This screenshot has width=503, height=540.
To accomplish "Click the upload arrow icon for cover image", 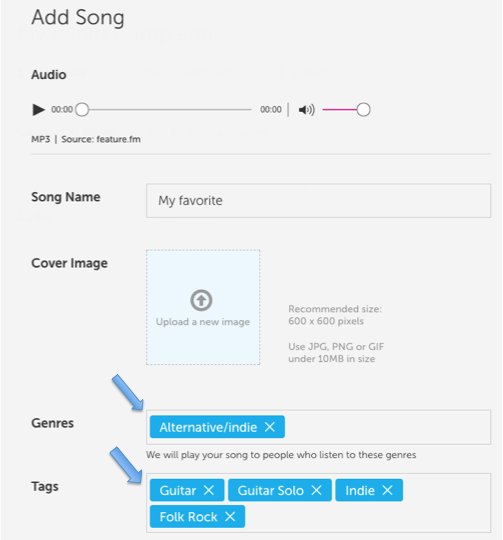I will [x=201, y=300].
